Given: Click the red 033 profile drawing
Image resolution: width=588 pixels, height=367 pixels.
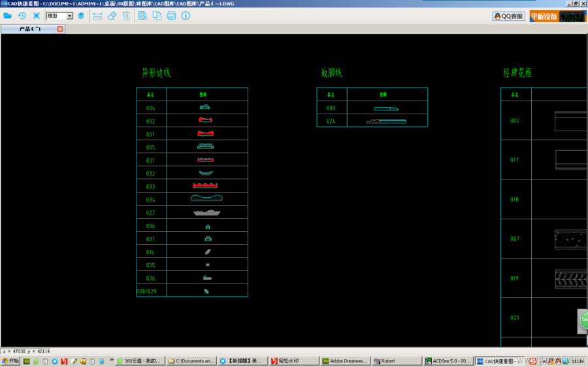Looking at the screenshot, I should (x=205, y=185).
